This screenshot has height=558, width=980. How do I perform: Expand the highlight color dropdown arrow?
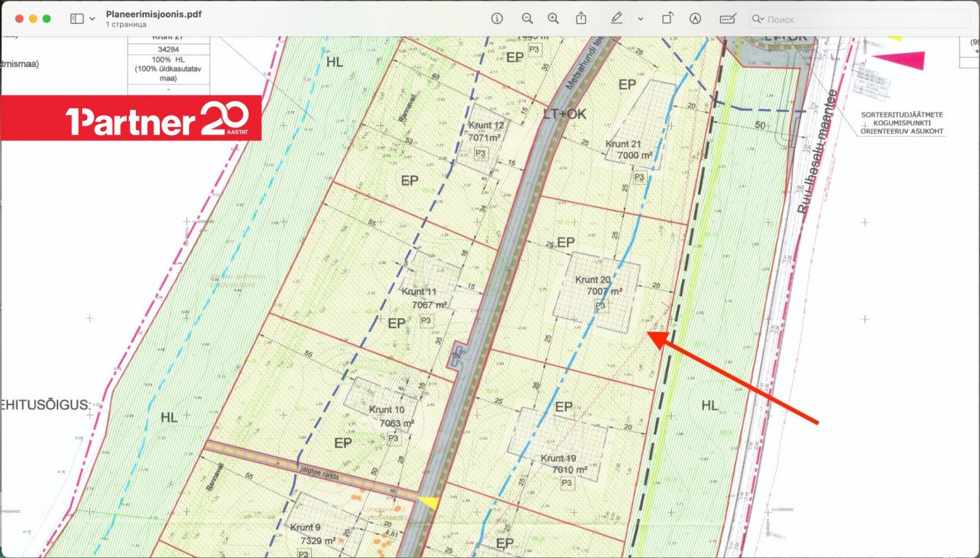click(x=640, y=19)
